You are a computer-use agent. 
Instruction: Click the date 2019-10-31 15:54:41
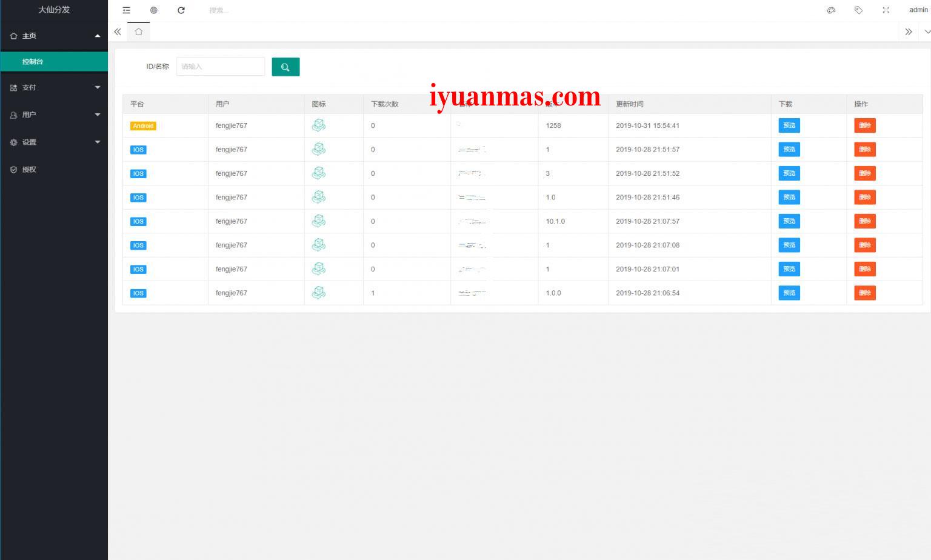(x=647, y=126)
